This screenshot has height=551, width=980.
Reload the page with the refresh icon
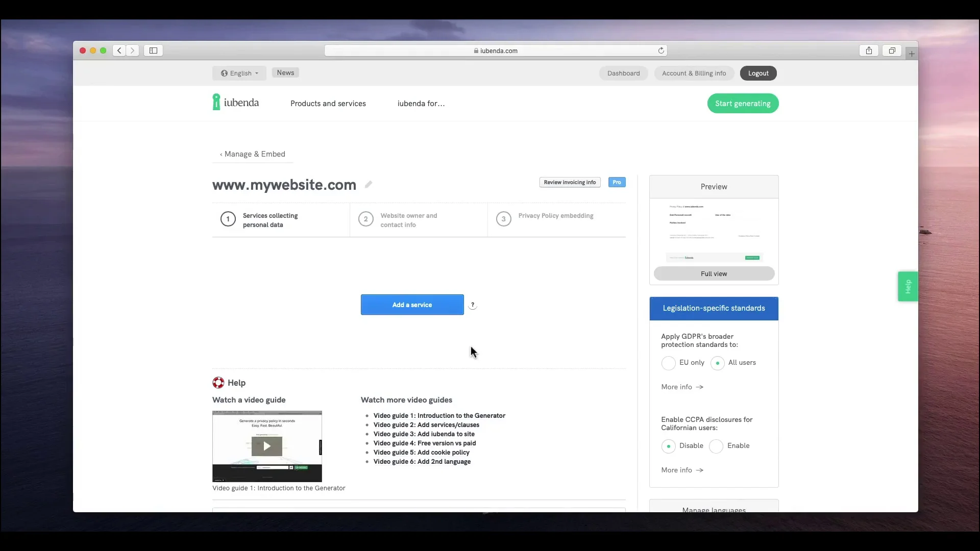click(x=661, y=51)
